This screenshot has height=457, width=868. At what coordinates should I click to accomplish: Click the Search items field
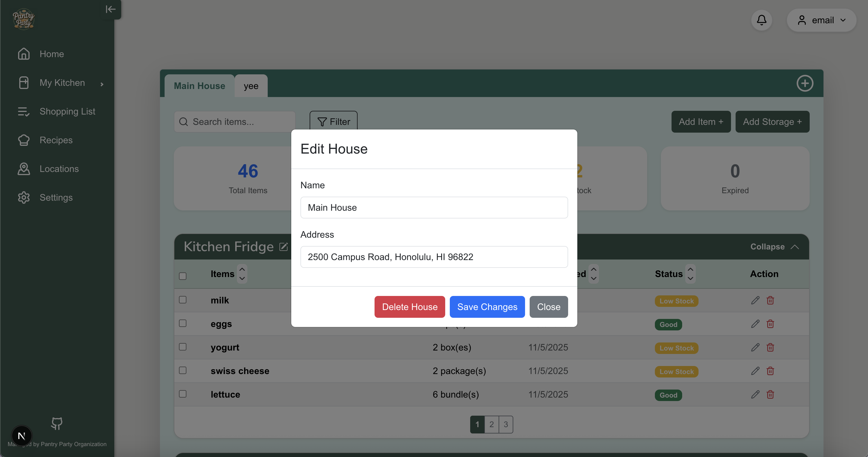point(235,122)
